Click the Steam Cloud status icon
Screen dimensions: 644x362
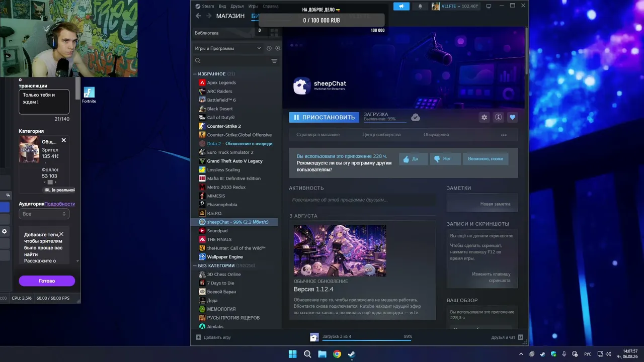tap(415, 117)
